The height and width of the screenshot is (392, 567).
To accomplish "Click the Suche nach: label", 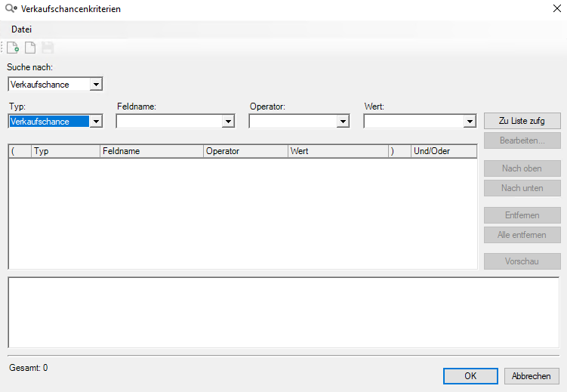I will pos(29,67).
